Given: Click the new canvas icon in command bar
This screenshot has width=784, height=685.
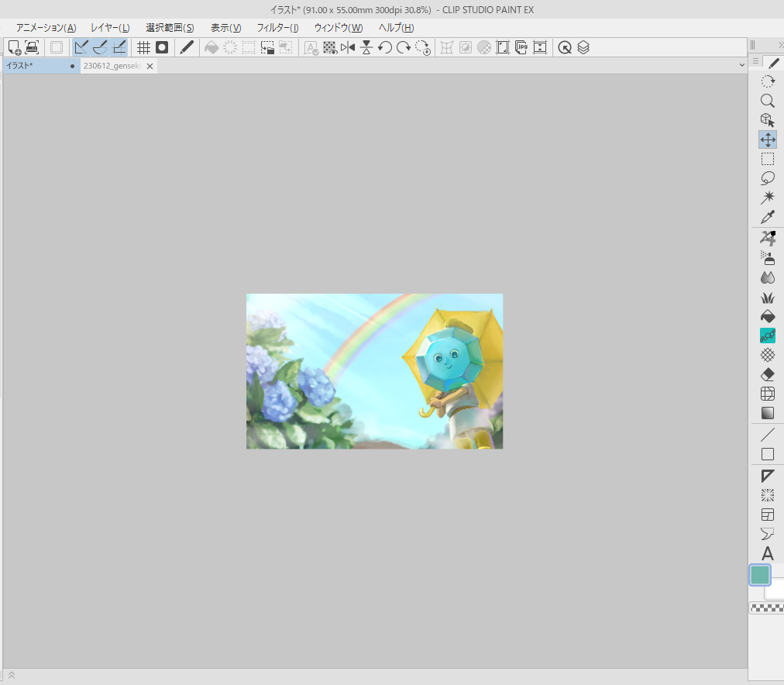Looking at the screenshot, I should (14, 47).
